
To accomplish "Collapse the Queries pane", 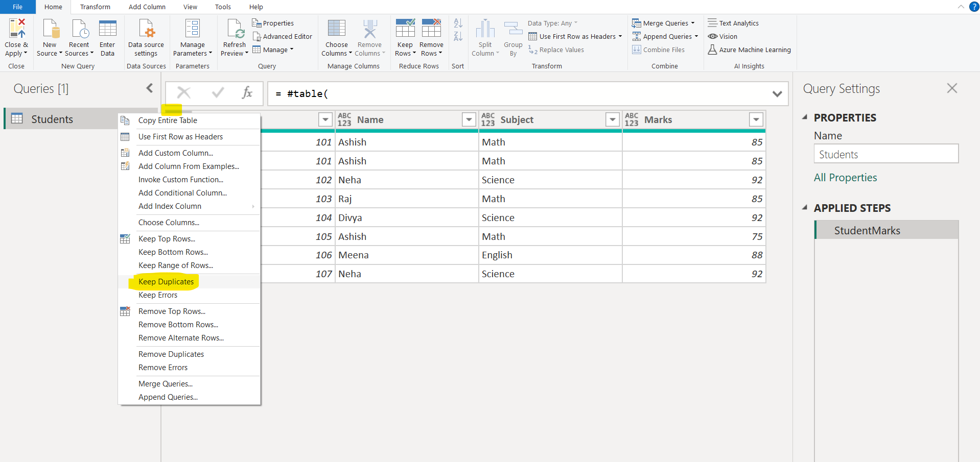I will point(149,88).
